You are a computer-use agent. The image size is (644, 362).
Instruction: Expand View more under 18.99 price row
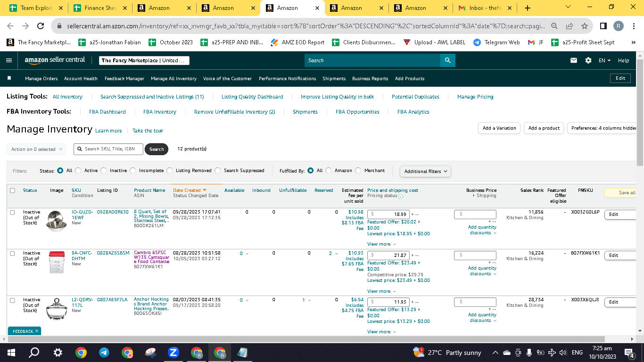pos(381,244)
